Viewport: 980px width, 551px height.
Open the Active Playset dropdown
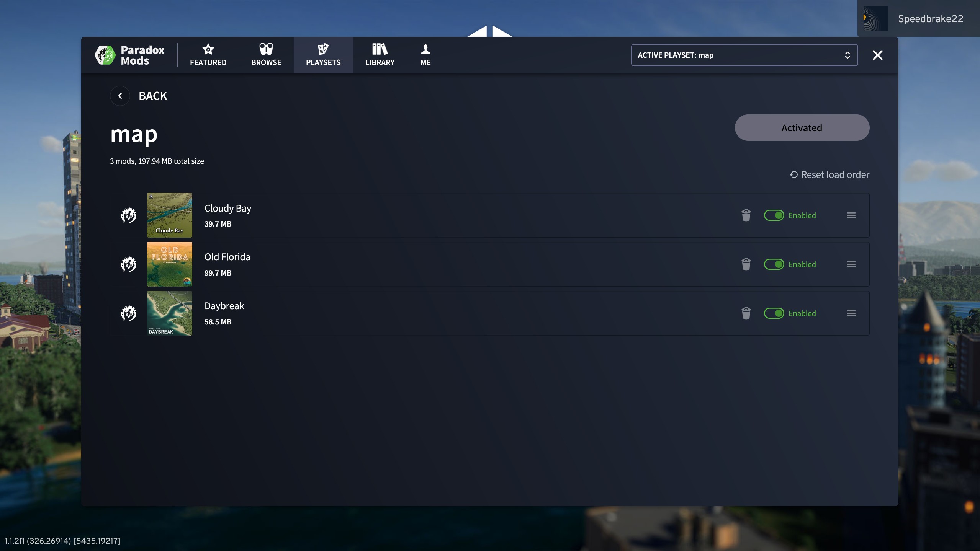pyautogui.click(x=744, y=55)
